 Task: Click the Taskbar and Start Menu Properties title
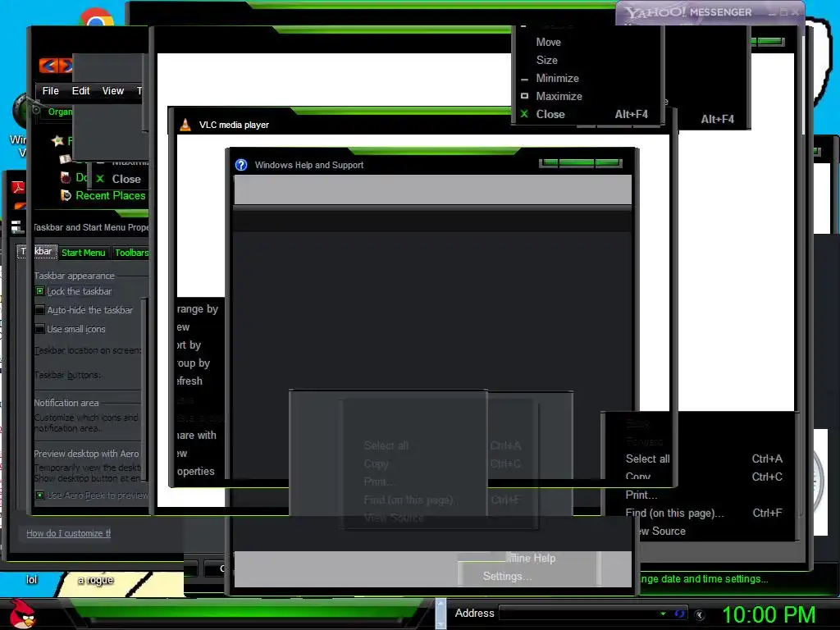[91, 227]
